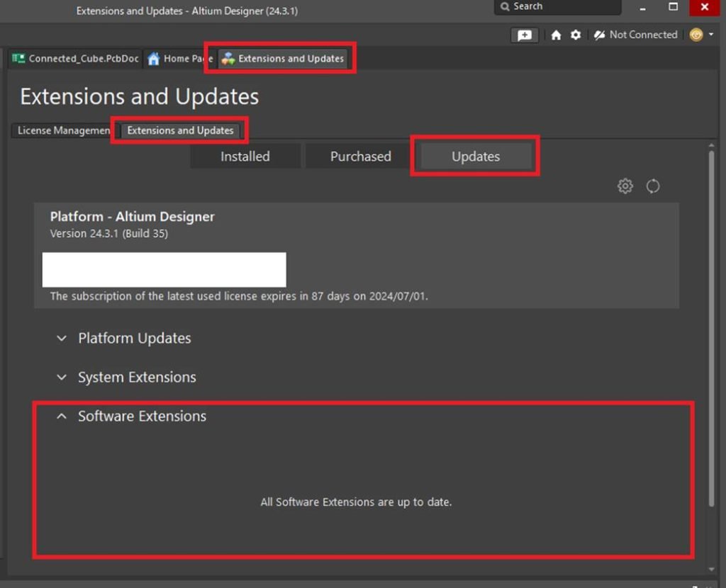Image resolution: width=726 pixels, height=588 pixels.
Task: Select the Updates view
Action: 475,156
